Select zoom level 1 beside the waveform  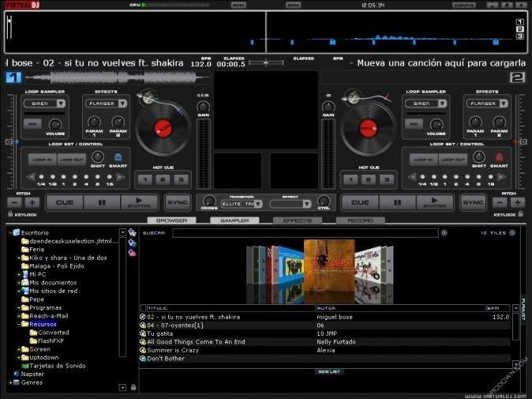[520, 22]
